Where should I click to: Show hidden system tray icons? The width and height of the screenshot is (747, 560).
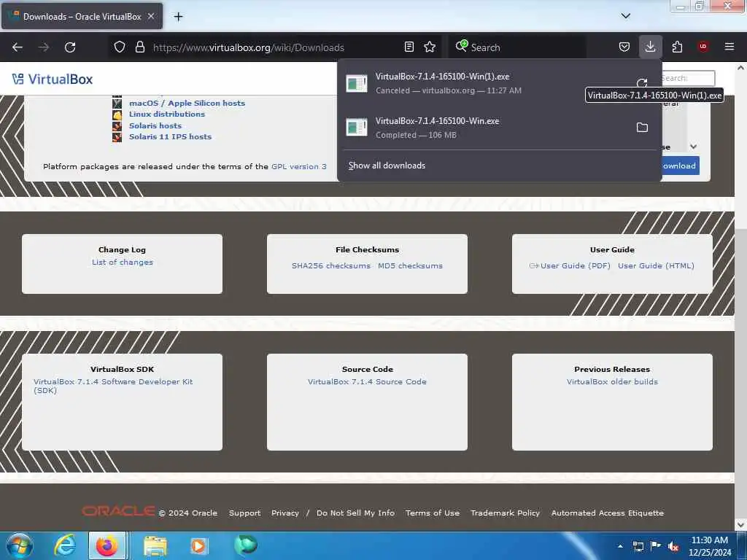tap(620, 546)
